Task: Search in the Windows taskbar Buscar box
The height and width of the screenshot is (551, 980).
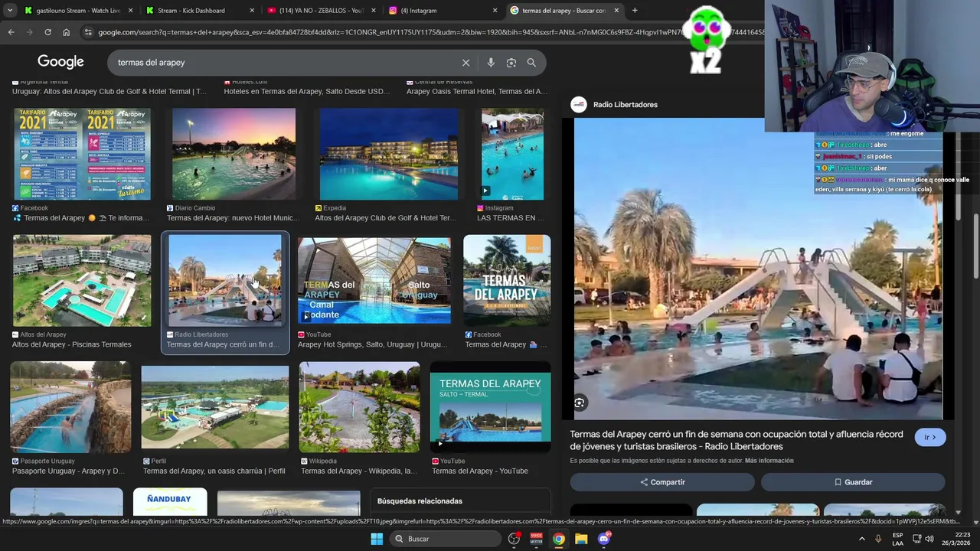Action: (444, 539)
